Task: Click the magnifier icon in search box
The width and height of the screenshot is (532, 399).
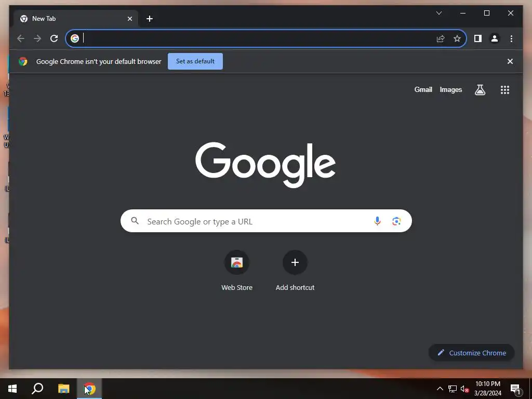Action: tap(135, 221)
